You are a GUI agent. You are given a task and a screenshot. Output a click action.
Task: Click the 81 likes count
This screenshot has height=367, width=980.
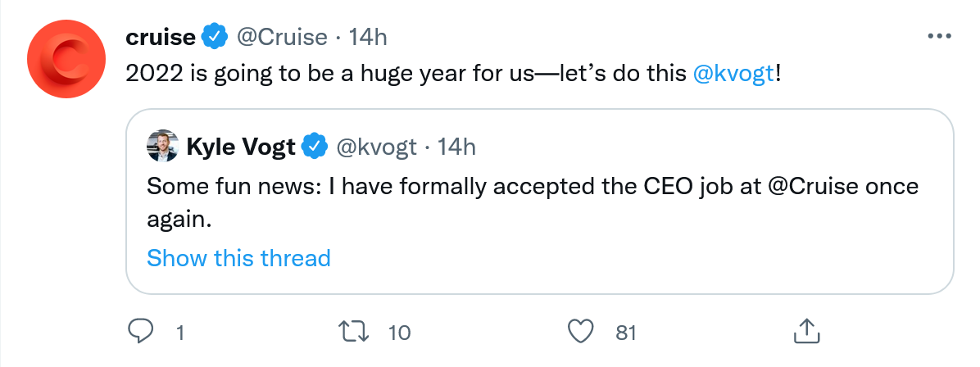pyautogui.click(x=626, y=333)
